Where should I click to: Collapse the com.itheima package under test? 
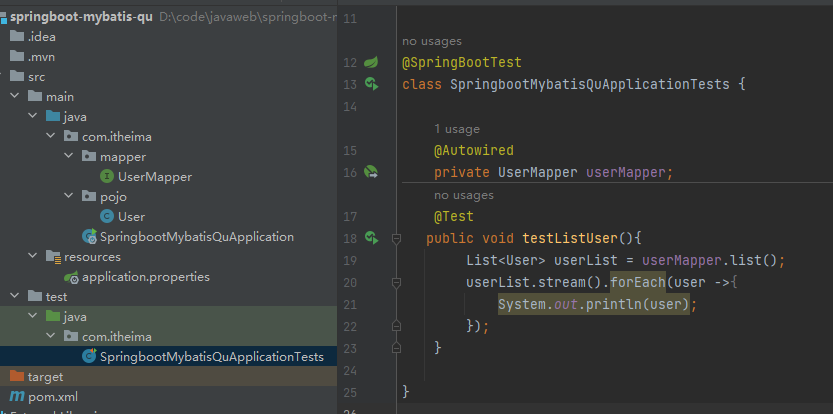coord(51,336)
